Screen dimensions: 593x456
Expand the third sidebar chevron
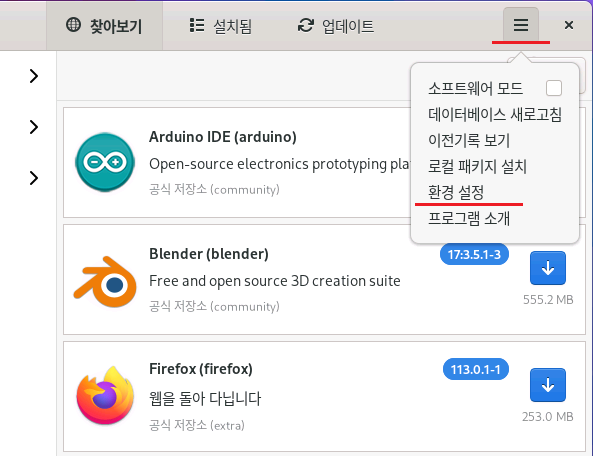[x=34, y=178]
